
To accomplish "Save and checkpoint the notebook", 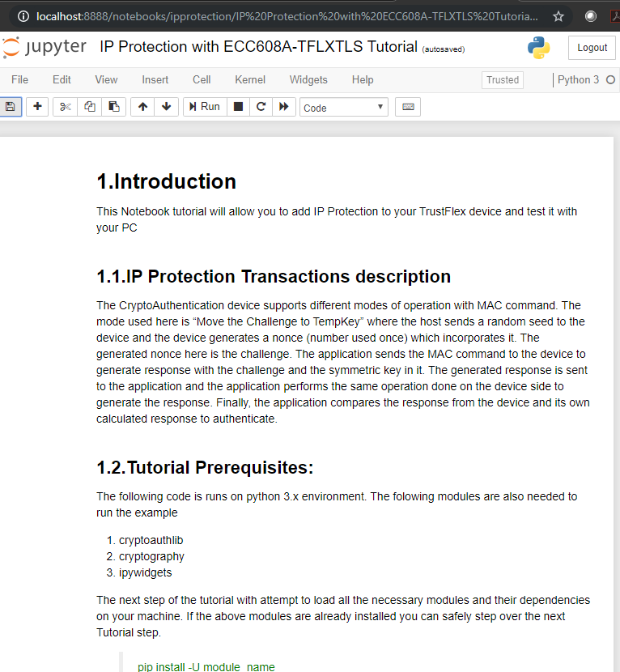I will [x=11, y=107].
